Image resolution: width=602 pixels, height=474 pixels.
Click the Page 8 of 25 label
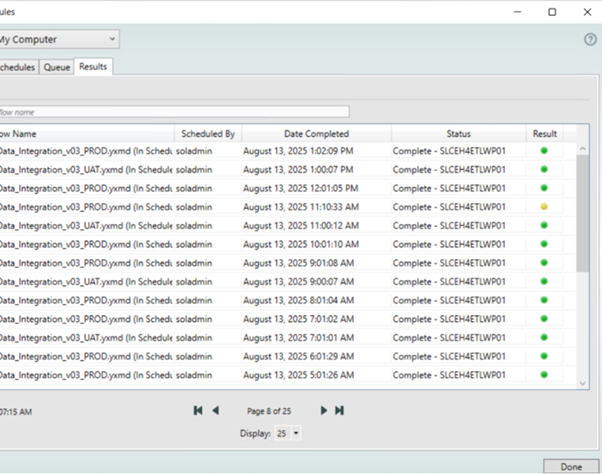(x=269, y=411)
